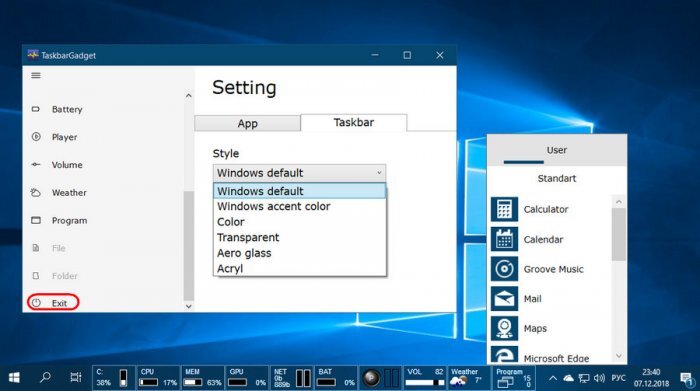
Task: Minimize the TaskbarGadget window
Action: [375, 55]
